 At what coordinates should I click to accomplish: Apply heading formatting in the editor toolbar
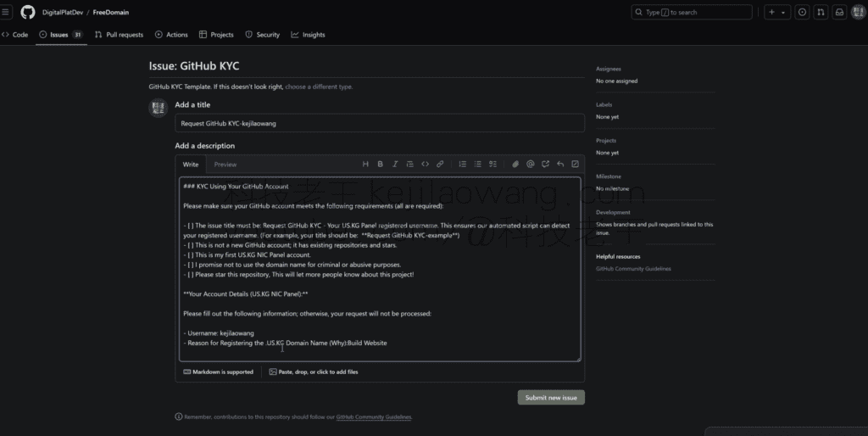pos(365,164)
